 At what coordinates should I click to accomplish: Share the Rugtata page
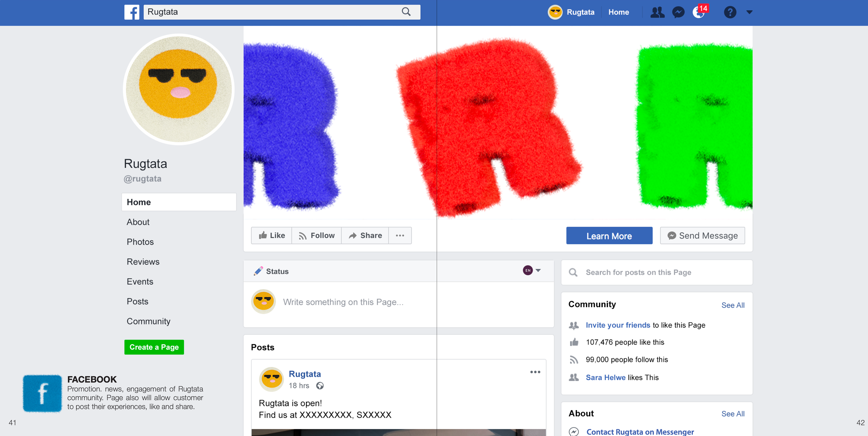[365, 235]
